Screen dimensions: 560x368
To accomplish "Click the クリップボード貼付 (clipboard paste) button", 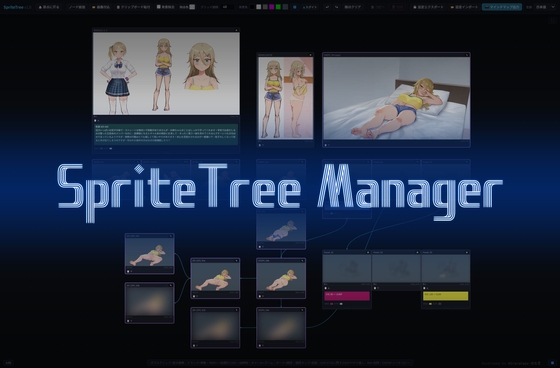I will [133, 7].
